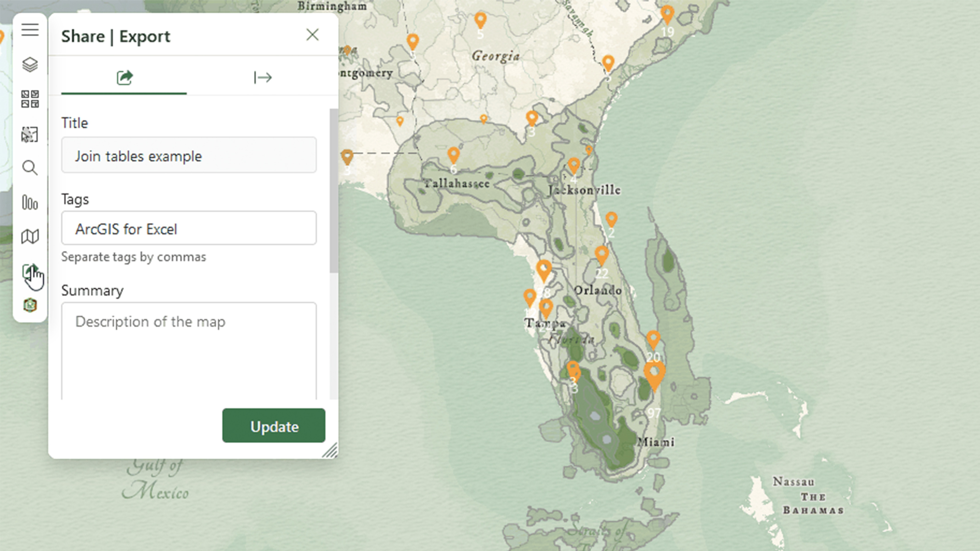Viewport: 980px width, 551px height.
Task: Click the ArcGIS account icon at sidebar bottom
Action: [x=30, y=305]
